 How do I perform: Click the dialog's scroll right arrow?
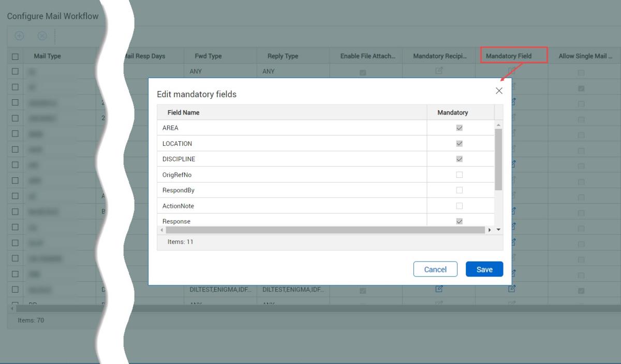(x=490, y=230)
